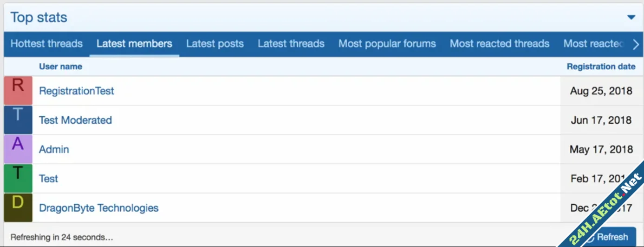
Task: Click Test's green T avatar
Action: 18,179
